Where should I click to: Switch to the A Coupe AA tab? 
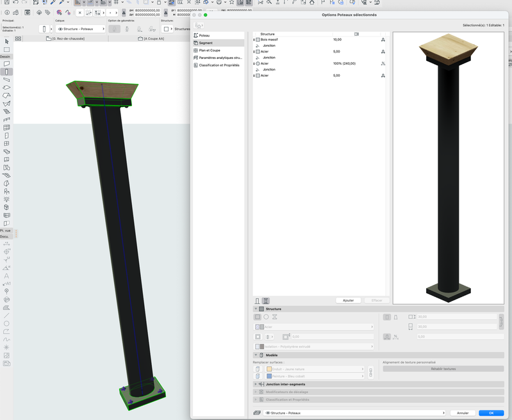tap(151, 39)
